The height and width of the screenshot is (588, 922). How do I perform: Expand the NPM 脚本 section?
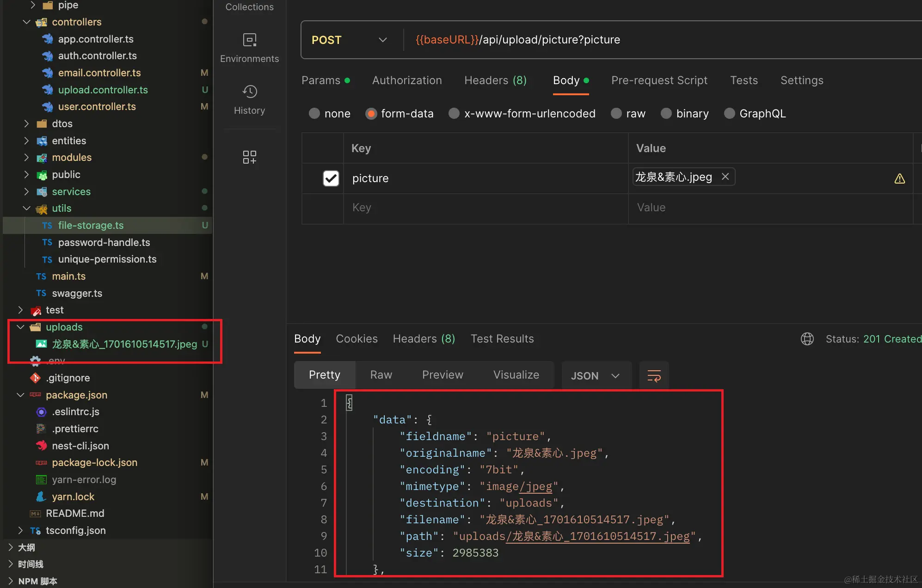[10, 581]
